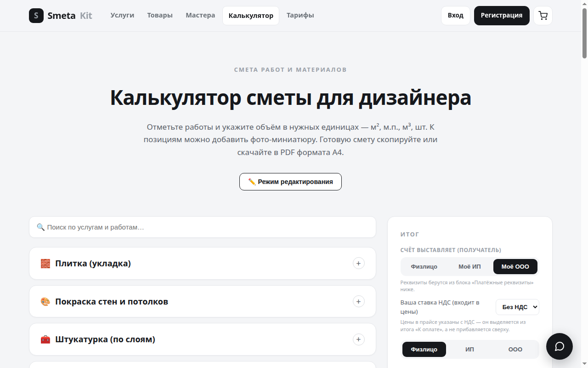Select Моё ИП as invoice recipient
This screenshot has width=588, height=368.
[469, 266]
